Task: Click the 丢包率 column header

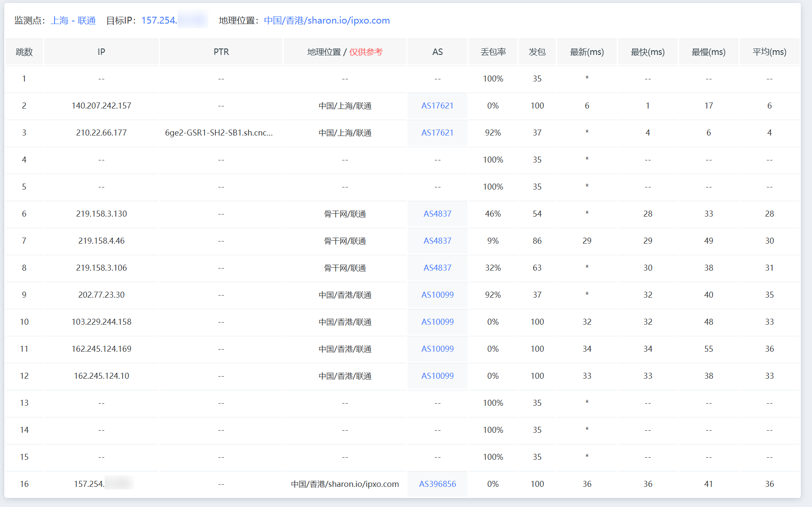Action: coord(493,52)
